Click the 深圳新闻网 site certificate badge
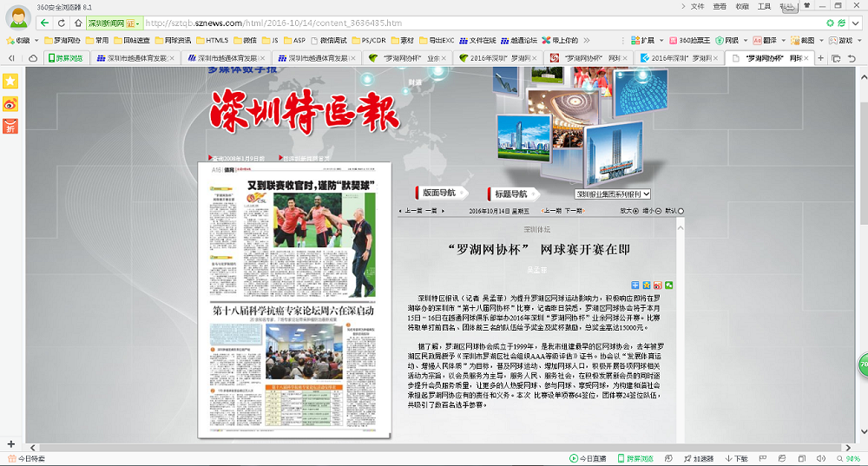The image size is (868, 466). click(x=115, y=23)
